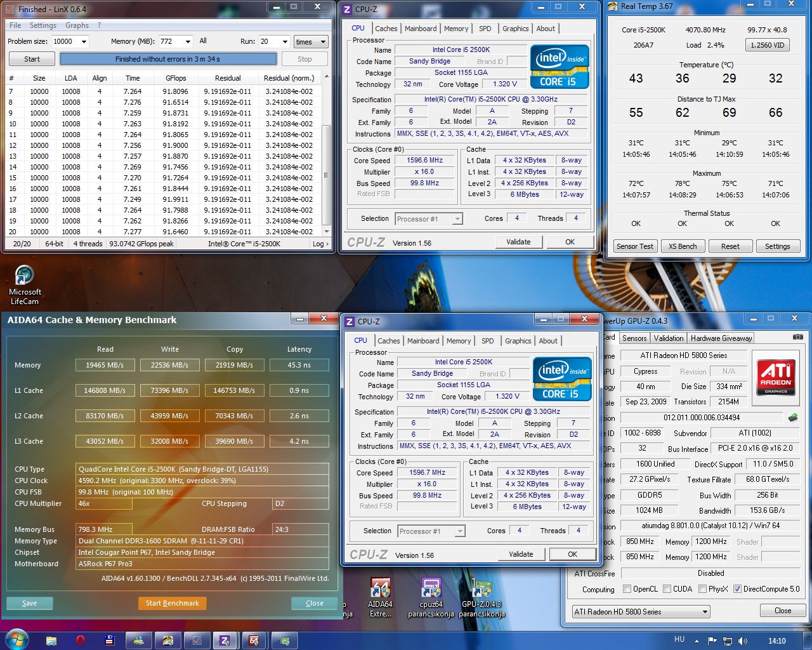Switch to CPU-Z via its purple taskbar button
The width and height of the screenshot is (812, 650).
pyautogui.click(x=225, y=640)
